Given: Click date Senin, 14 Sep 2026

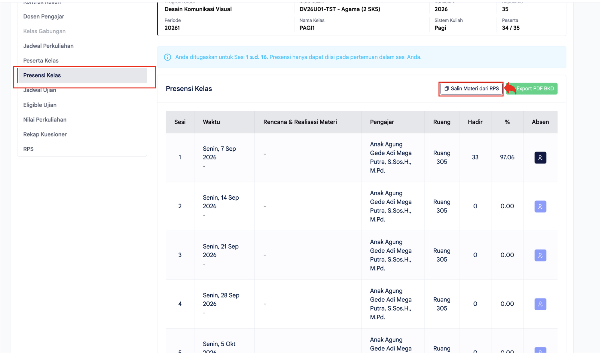Looking at the screenshot, I should [x=221, y=202].
